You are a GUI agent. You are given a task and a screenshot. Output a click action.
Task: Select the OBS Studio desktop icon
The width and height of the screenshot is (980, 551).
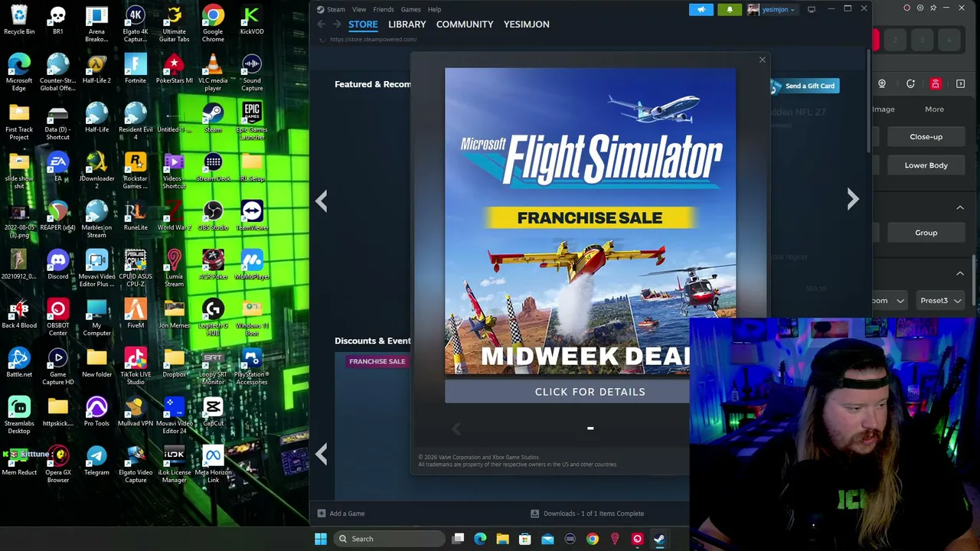(x=213, y=216)
